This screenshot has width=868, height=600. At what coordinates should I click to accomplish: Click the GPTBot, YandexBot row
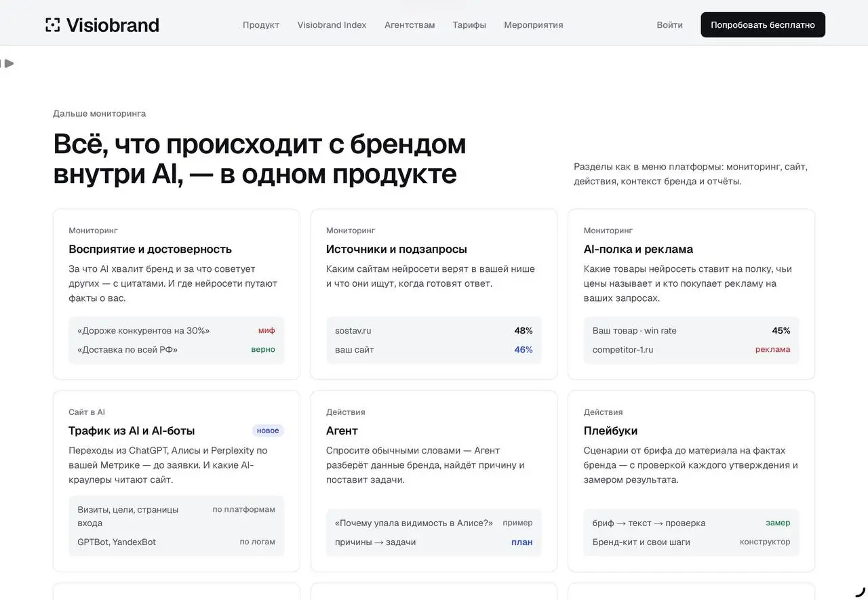point(176,542)
